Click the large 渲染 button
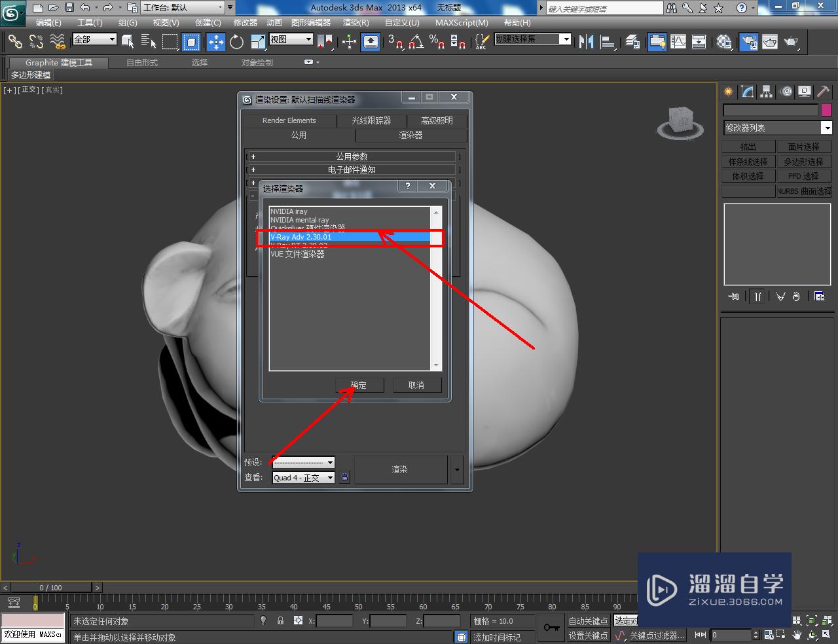The height and width of the screenshot is (644, 838). [x=400, y=470]
